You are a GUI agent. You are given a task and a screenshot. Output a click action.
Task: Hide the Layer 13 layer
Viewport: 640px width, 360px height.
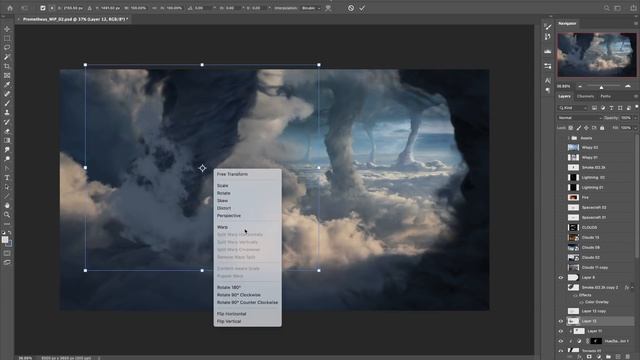pos(561,321)
